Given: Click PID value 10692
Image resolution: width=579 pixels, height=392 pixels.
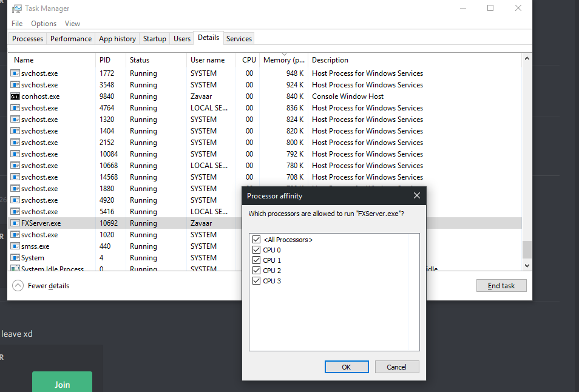Looking at the screenshot, I should [x=109, y=223].
